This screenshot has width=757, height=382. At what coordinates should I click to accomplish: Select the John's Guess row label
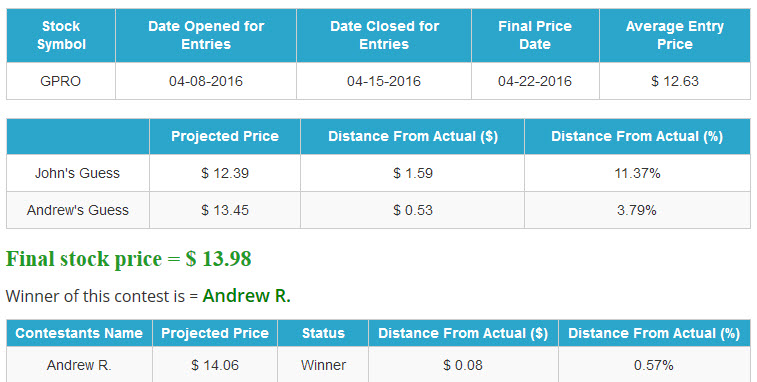coord(78,173)
